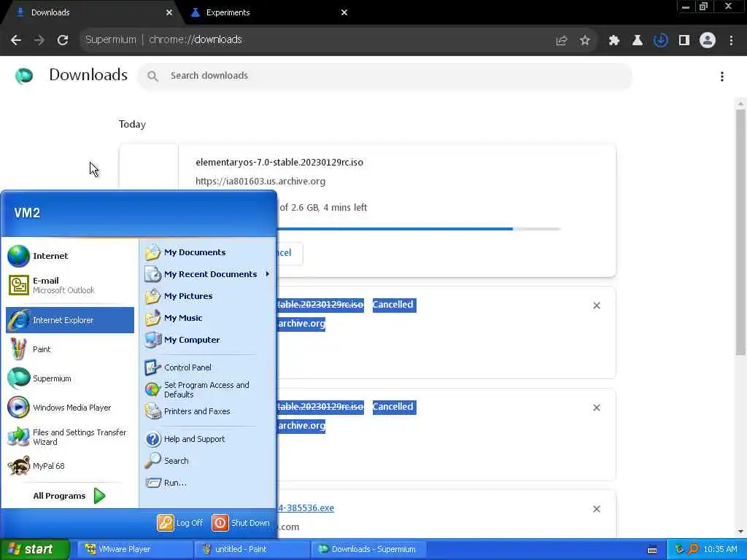The image size is (747, 560).
Task: Launch Supermium from Start menu
Action: 69,378
